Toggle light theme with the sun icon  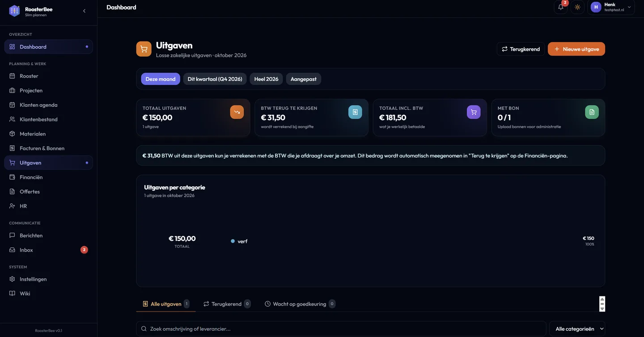coord(577,7)
